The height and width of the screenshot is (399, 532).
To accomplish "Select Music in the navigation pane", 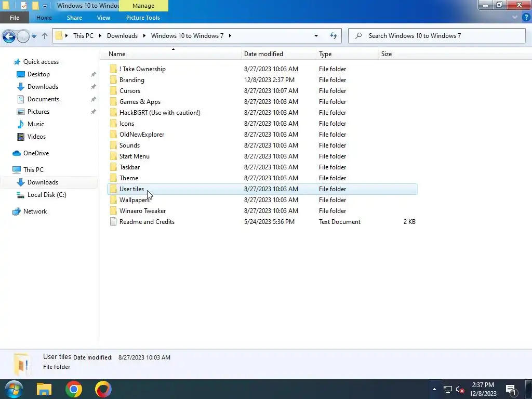I will (x=36, y=124).
